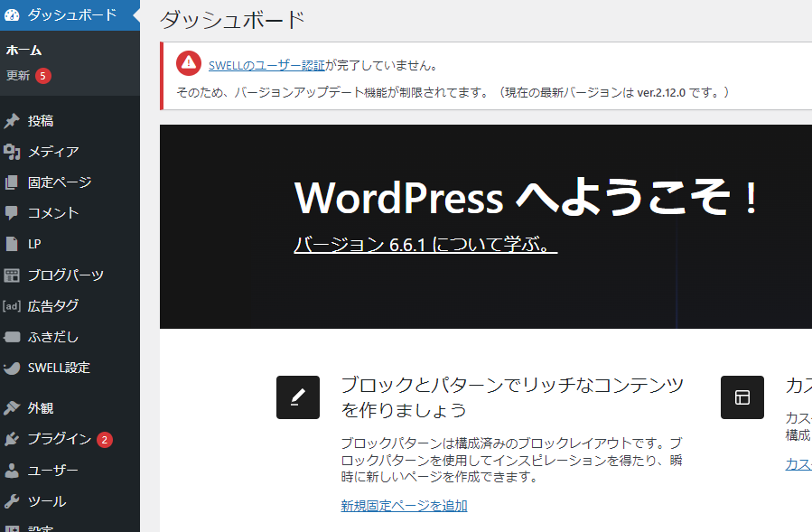The image size is (812, 532).
Task: Click the pushpin icon beside 投稿
Action: (12, 121)
